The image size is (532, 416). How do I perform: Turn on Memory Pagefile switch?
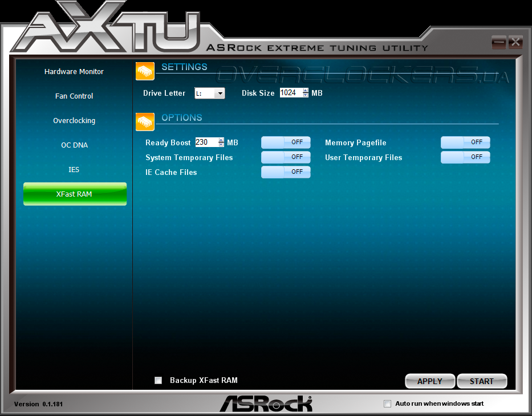tap(465, 142)
